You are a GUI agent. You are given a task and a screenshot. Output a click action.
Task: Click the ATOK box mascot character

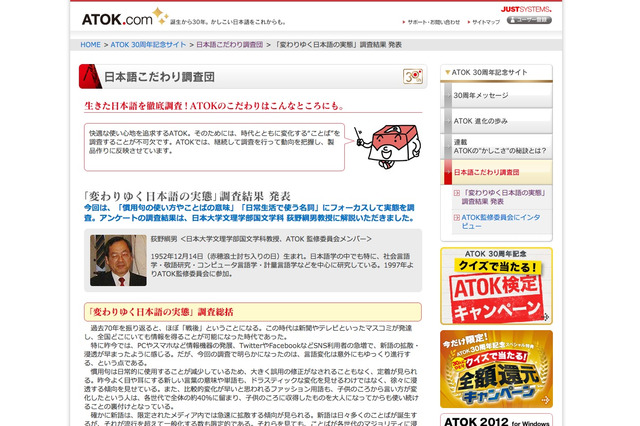(x=389, y=146)
